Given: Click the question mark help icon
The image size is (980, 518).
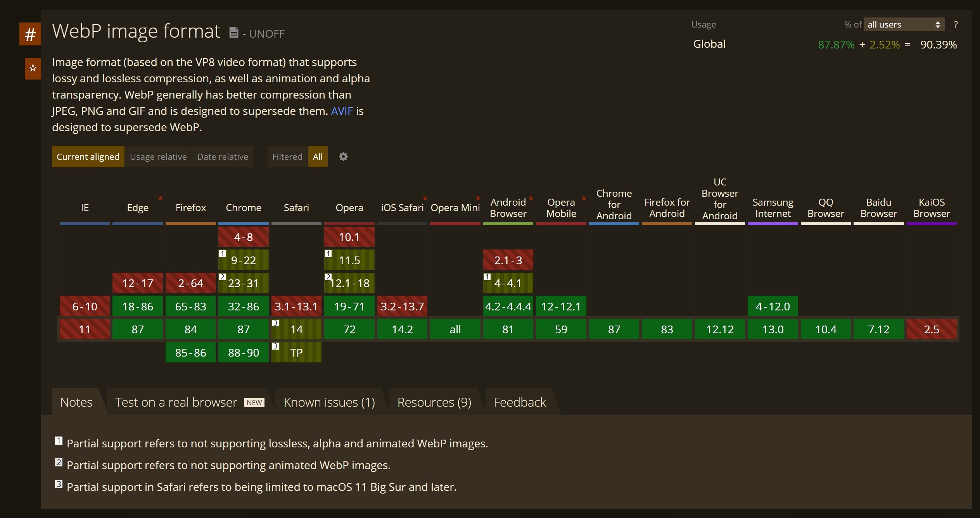Looking at the screenshot, I should pos(956,25).
